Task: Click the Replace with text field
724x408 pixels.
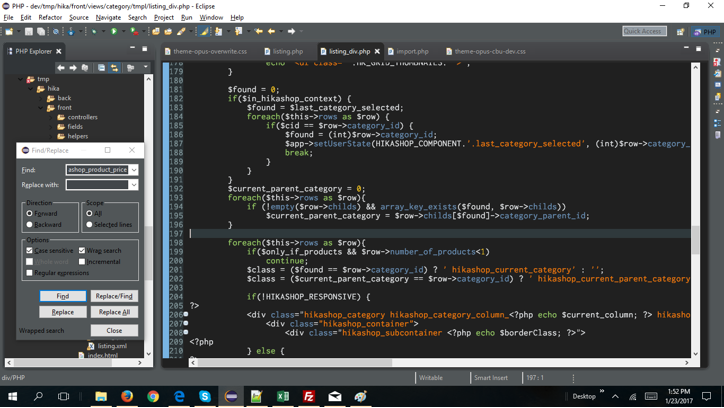Action: 97,185
